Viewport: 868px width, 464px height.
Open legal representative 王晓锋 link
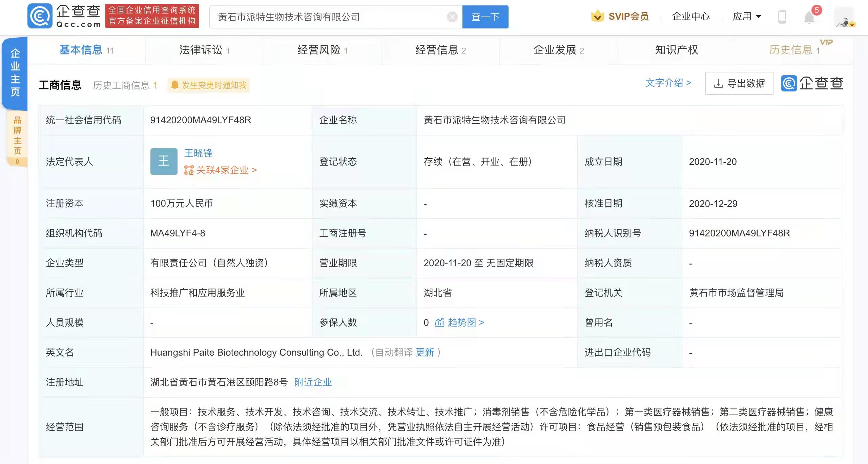coord(198,153)
